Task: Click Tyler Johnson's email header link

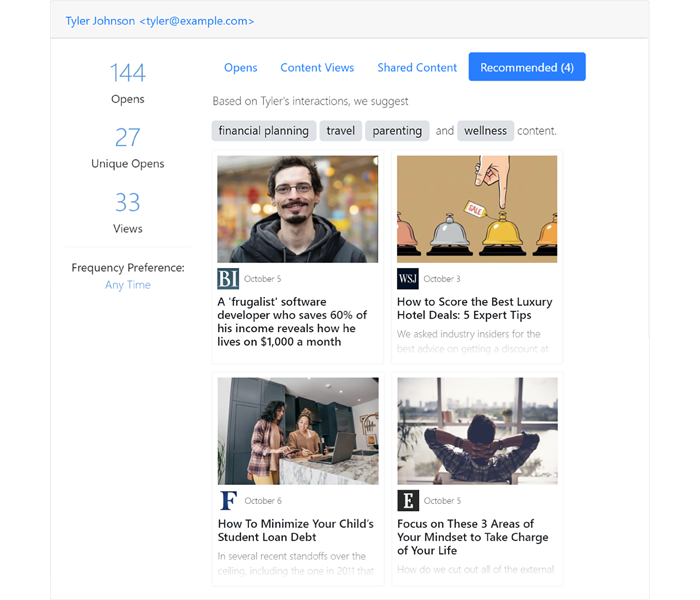Action: point(160,21)
